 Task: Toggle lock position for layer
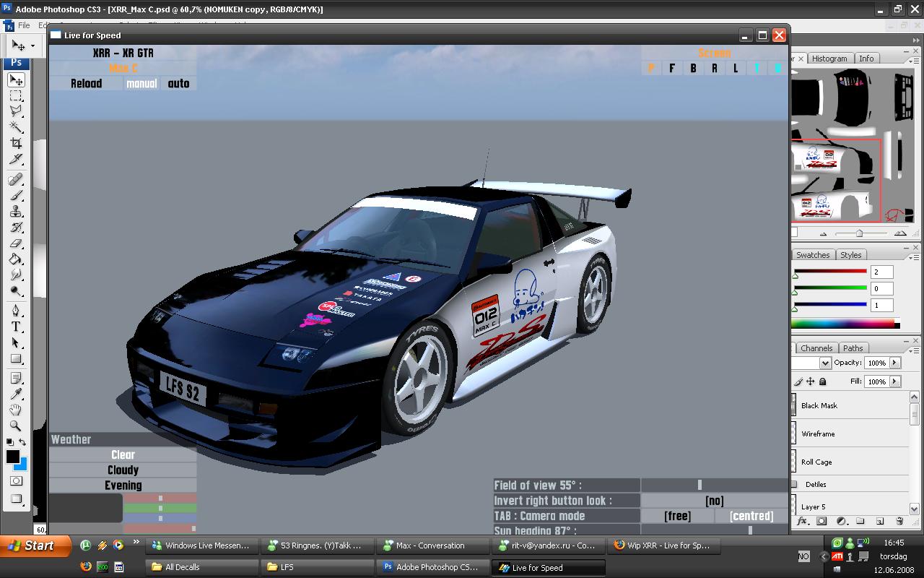point(811,381)
